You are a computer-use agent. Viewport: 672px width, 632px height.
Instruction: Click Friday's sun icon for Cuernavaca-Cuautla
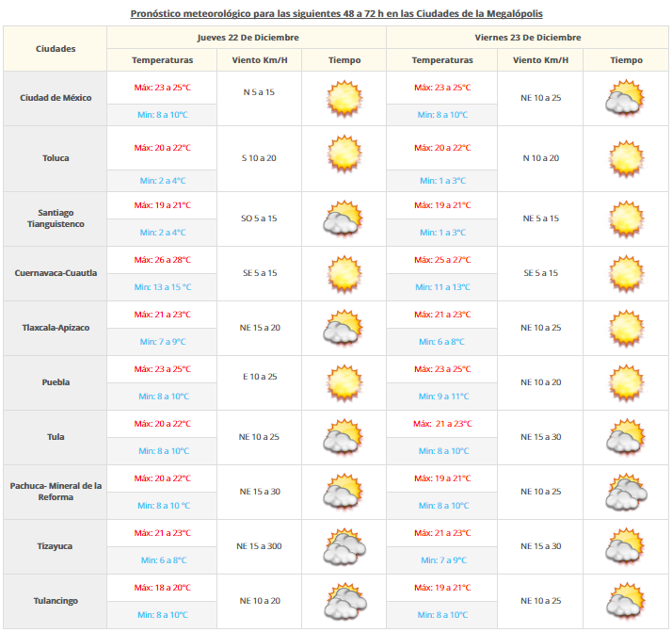point(625,273)
